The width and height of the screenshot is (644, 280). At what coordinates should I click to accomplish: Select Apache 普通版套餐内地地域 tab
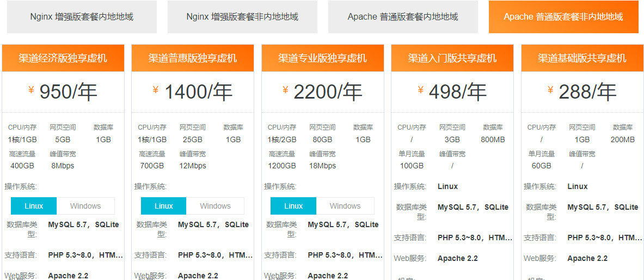403,17
